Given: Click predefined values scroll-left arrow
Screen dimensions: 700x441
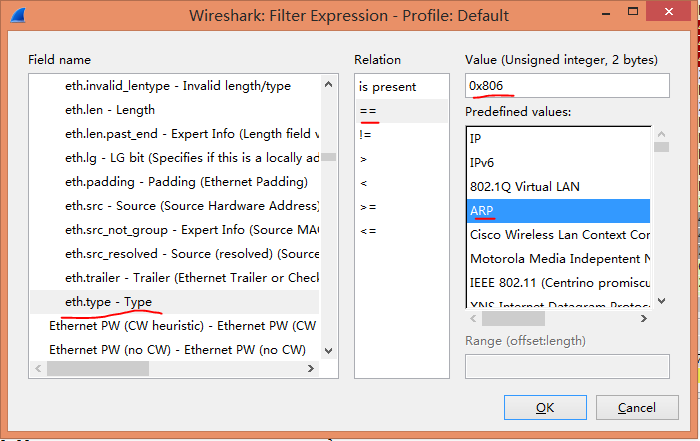Looking at the screenshot, I should pyautogui.click(x=473, y=319).
